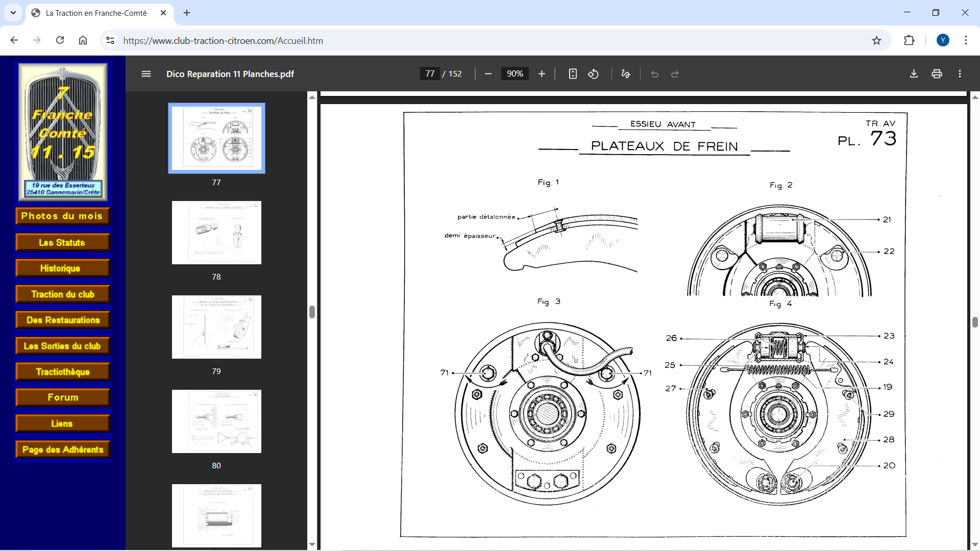Click the Page des Adhérents button

[62, 449]
